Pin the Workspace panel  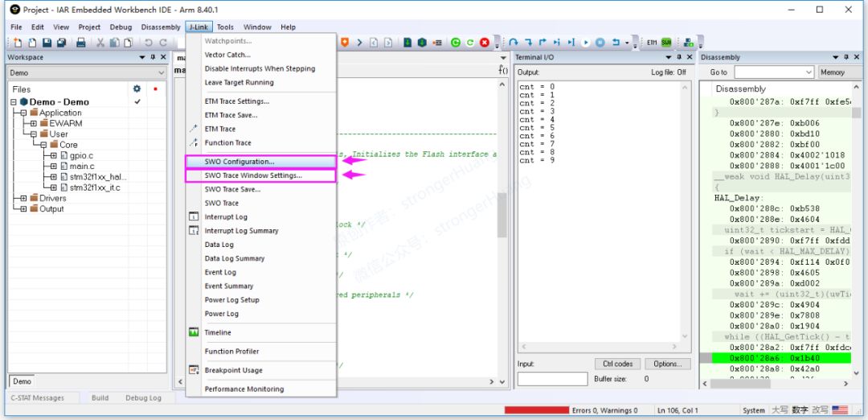click(x=153, y=57)
